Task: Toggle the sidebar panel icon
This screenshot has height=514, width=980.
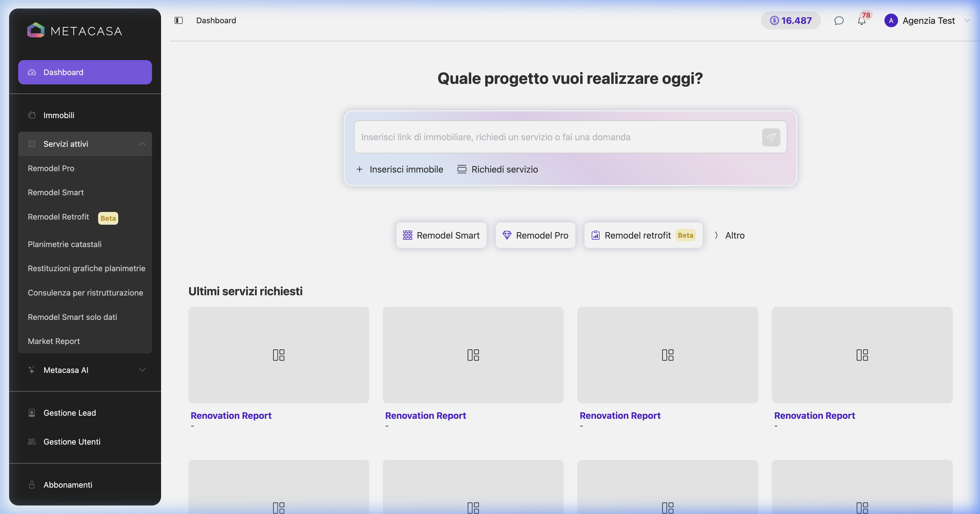Action: (178, 20)
